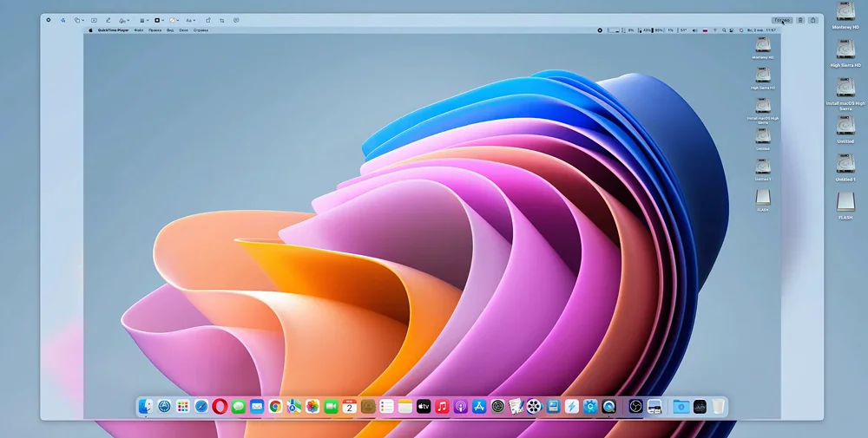Open Music from the dock
The image size is (868, 438).
(442, 407)
